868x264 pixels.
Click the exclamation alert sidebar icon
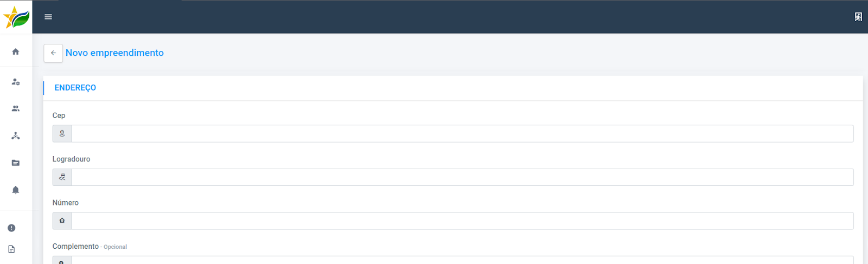coord(11,228)
